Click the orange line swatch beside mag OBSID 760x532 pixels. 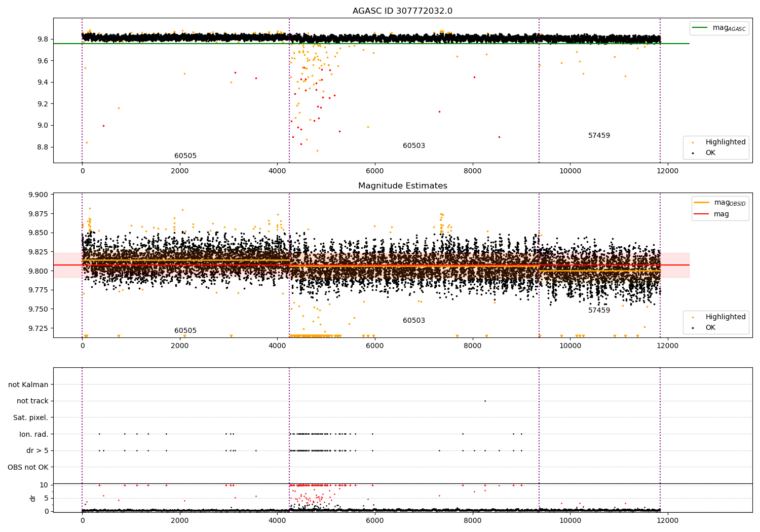[x=701, y=203]
